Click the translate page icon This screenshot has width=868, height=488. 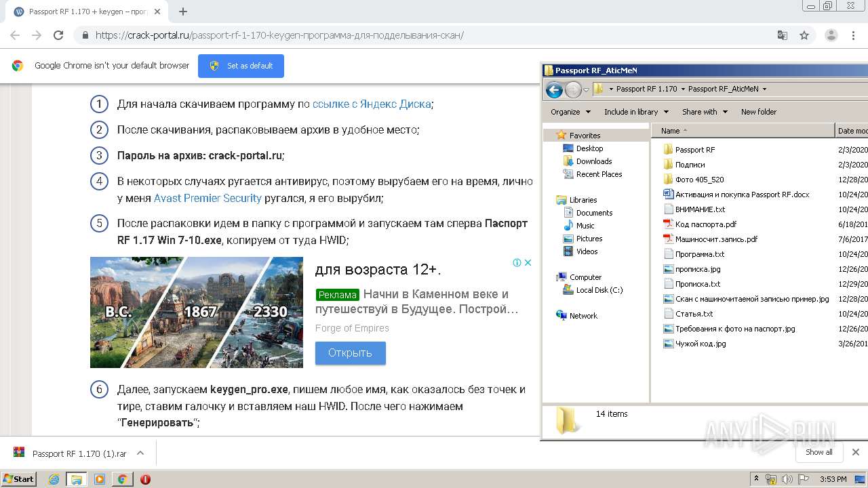(783, 35)
